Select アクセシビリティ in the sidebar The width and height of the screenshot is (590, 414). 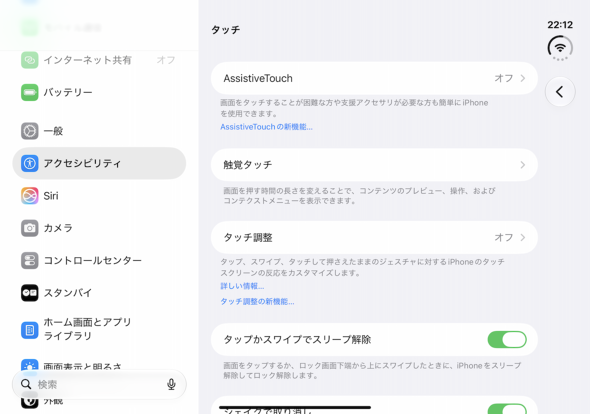[99, 163]
